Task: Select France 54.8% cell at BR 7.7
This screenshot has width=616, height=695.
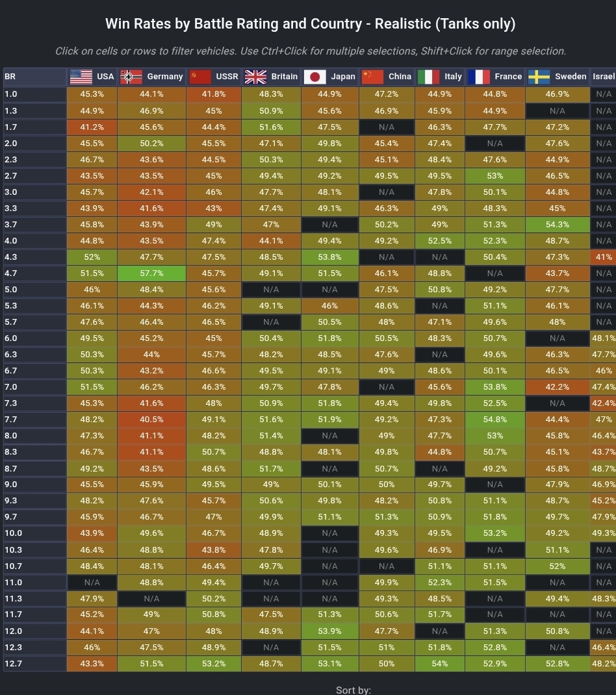Action: (x=495, y=420)
